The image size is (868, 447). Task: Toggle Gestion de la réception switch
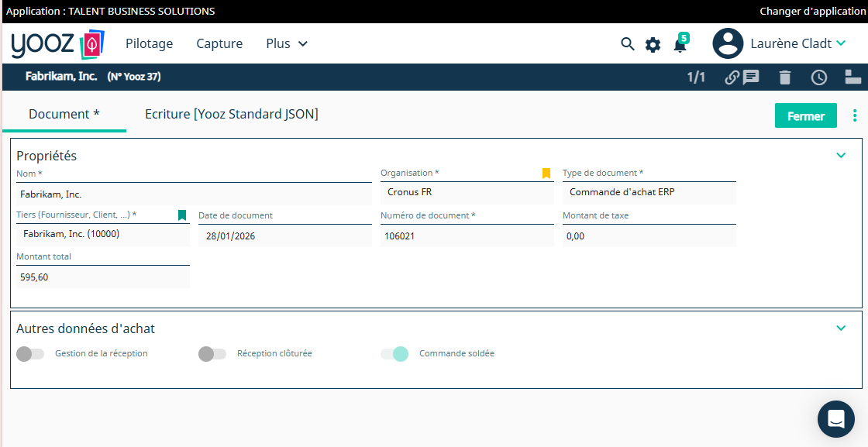[30, 354]
